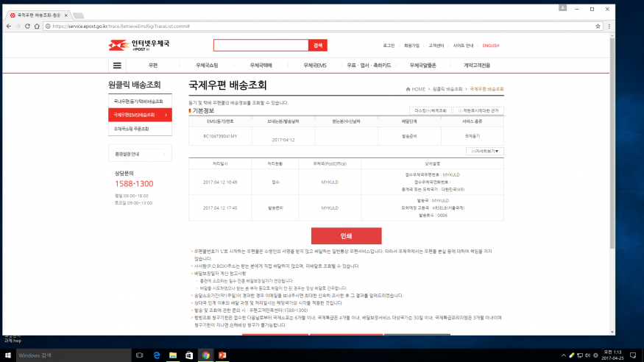Open PowerPoint from the taskbar
This screenshot has width=644, height=362.
pyautogui.click(x=222, y=355)
